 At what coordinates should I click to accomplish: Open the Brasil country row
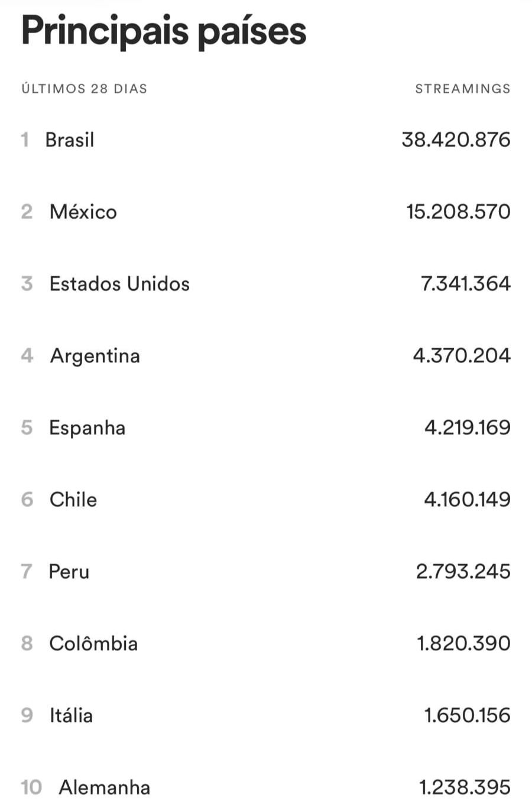tap(70, 140)
